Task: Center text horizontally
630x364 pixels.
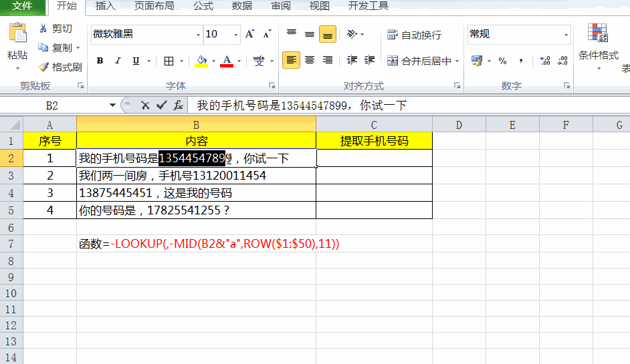Action: pos(310,60)
